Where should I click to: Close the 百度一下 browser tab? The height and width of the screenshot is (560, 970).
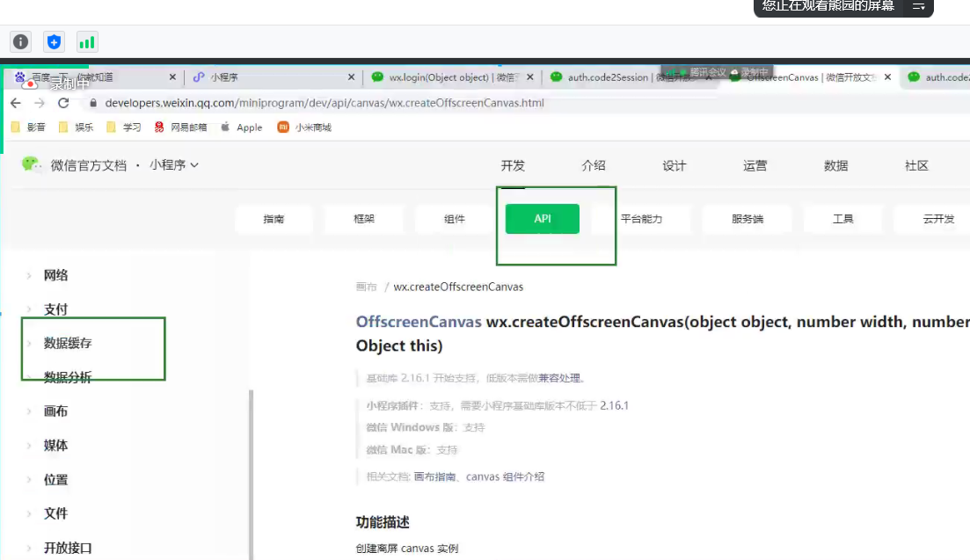[x=172, y=76]
